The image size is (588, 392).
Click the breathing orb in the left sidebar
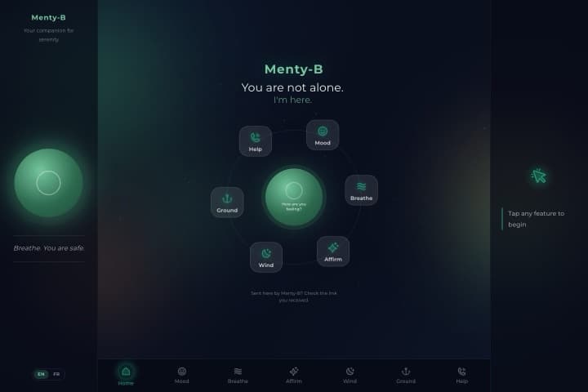(x=48, y=183)
